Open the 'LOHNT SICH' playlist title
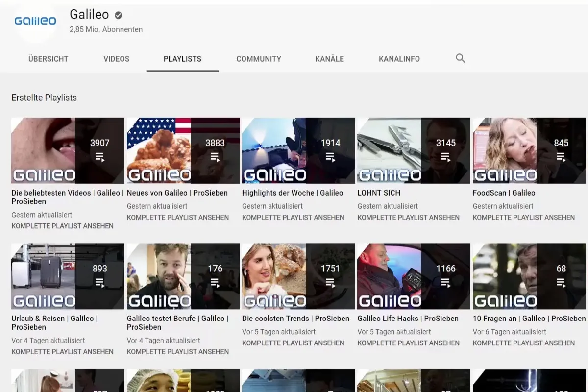 pyautogui.click(x=379, y=193)
